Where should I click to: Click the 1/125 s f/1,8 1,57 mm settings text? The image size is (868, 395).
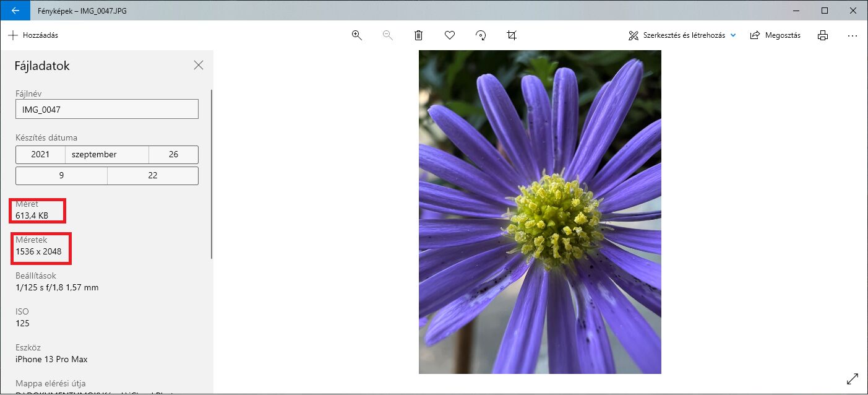[x=57, y=287]
